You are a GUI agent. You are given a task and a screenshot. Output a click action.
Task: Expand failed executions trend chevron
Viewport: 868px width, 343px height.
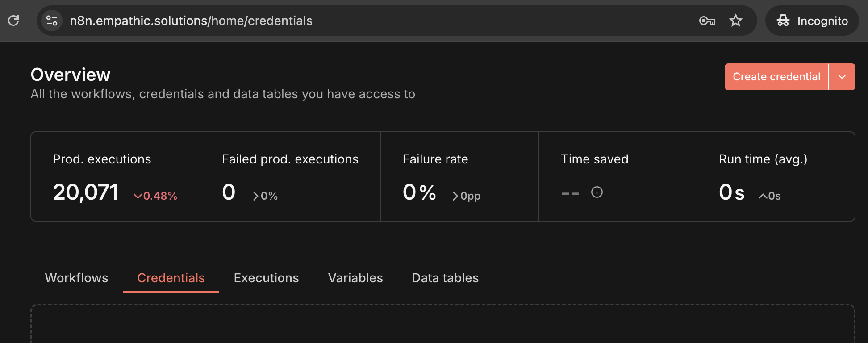point(255,195)
